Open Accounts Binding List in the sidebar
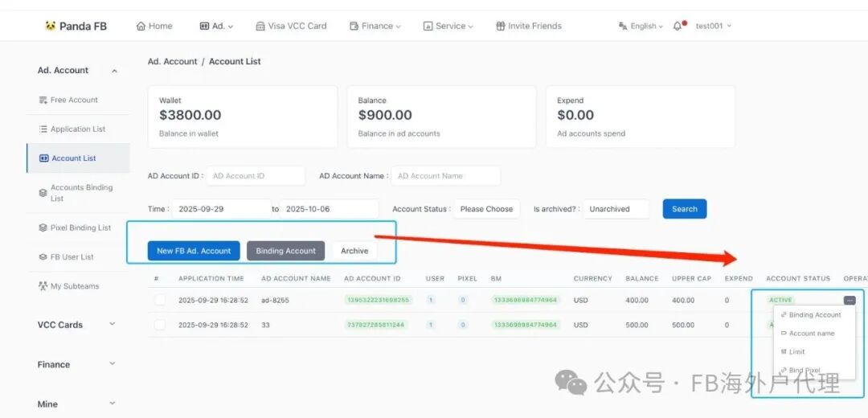The width and height of the screenshot is (868, 418). (x=77, y=193)
